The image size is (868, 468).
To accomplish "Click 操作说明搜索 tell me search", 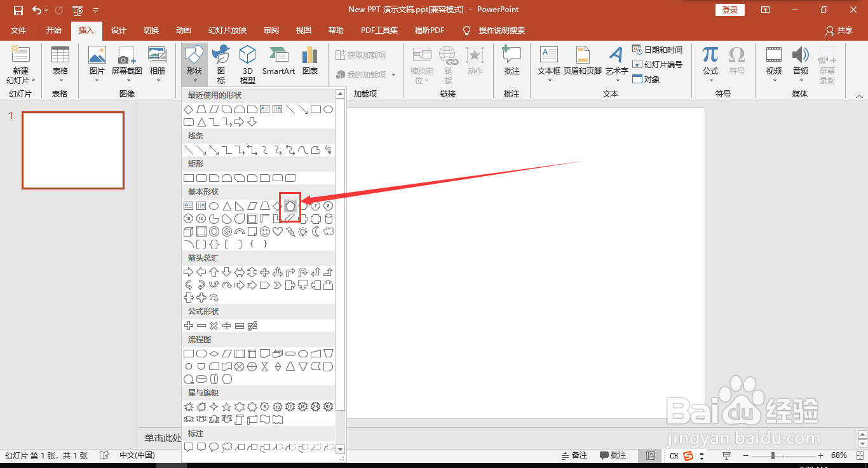I will coord(494,31).
